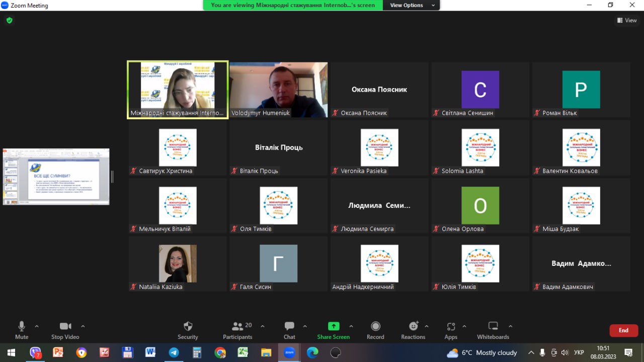Select the shared presentation screen thumbnail
This screenshot has height=362, width=644.
pyautogui.click(x=56, y=177)
